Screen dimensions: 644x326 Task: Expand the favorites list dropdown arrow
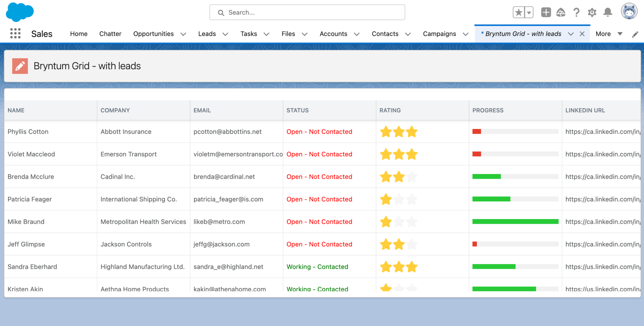(529, 13)
